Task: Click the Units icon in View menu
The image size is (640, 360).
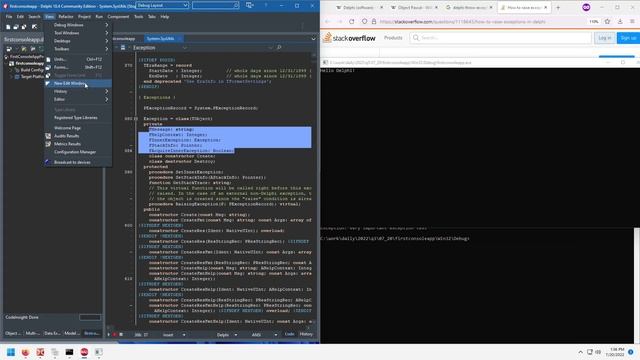Action: point(48,59)
